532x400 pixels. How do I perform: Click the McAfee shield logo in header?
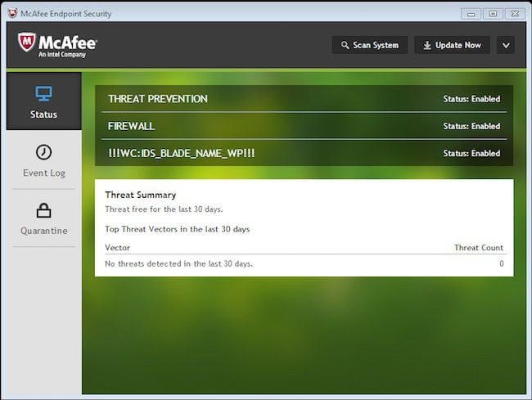[26, 42]
